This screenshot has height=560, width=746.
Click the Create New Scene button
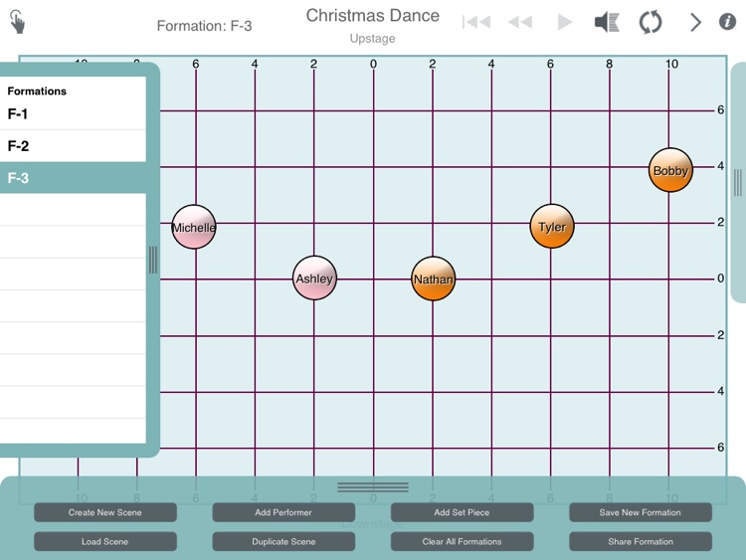pyautogui.click(x=105, y=512)
